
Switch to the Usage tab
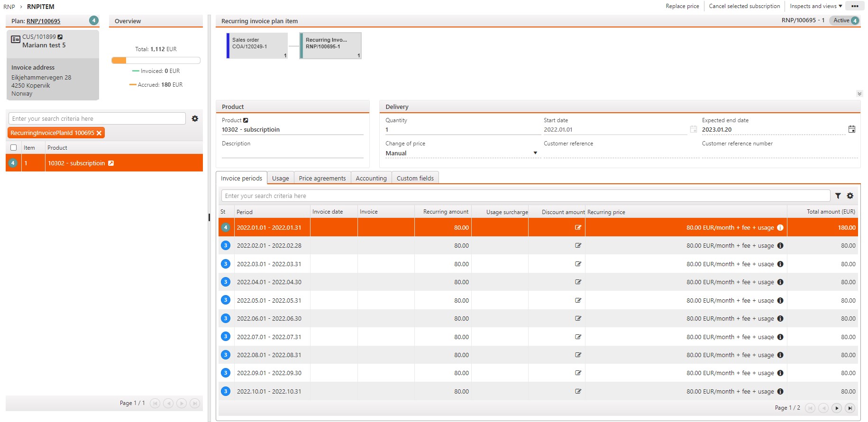click(280, 179)
